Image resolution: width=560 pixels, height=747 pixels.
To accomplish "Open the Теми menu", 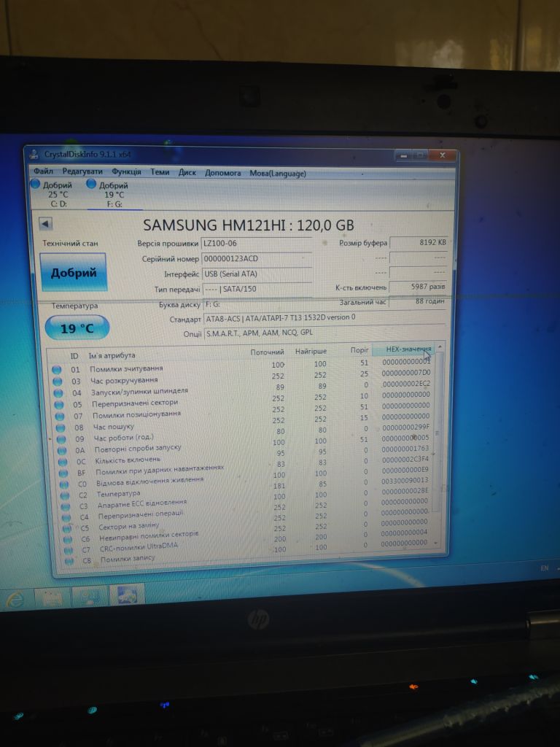I will coord(160,172).
